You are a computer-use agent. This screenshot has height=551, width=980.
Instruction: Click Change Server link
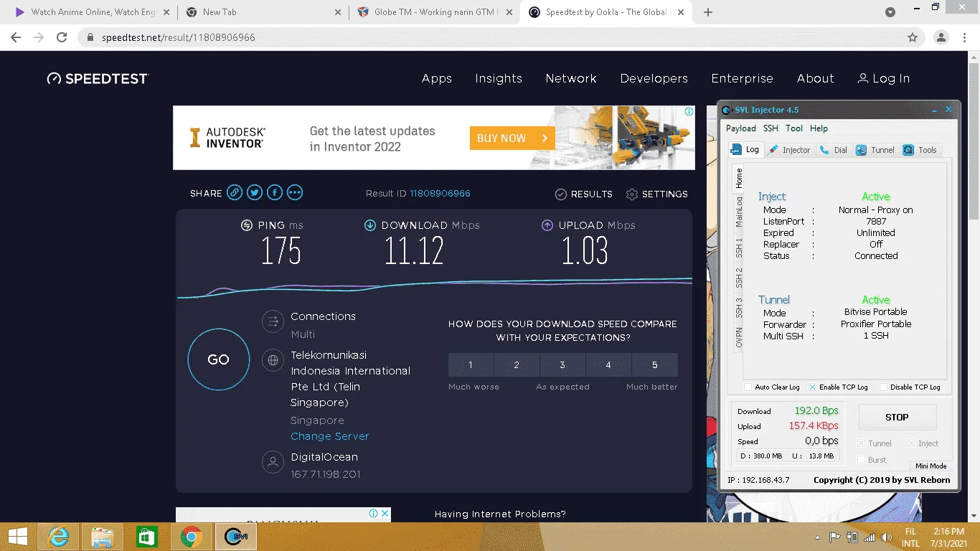click(330, 436)
